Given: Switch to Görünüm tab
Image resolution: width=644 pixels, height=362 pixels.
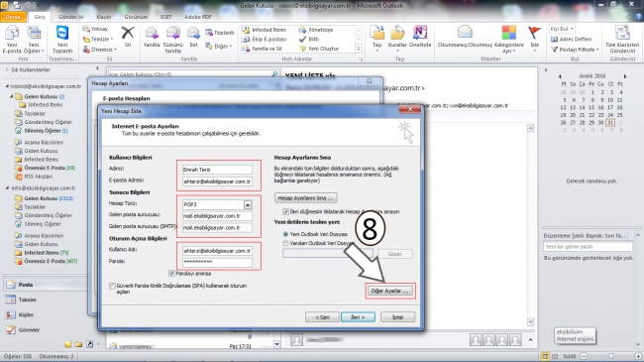Looking at the screenshot, I should (136, 17).
